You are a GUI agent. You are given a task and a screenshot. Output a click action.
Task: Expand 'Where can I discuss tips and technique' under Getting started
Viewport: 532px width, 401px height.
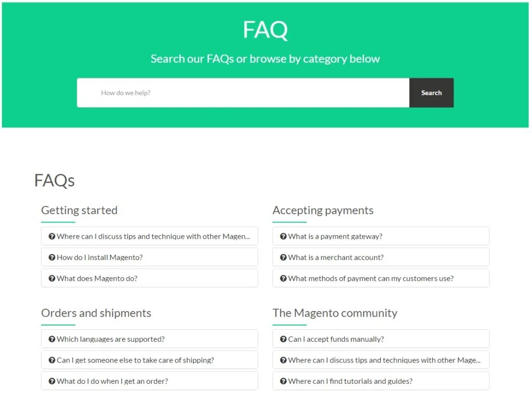(x=153, y=237)
